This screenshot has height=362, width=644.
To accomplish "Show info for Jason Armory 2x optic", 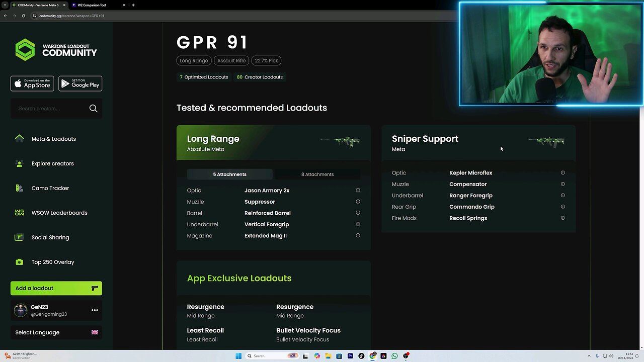I will click(x=358, y=190).
